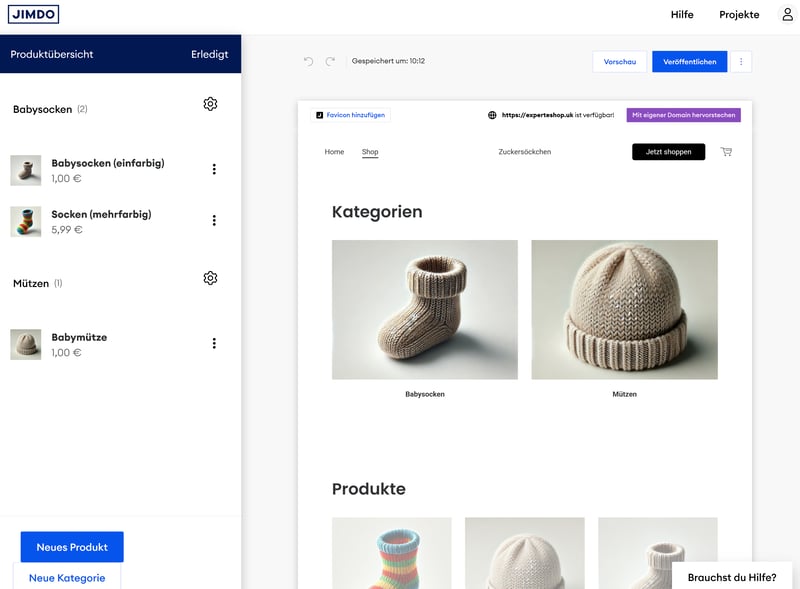Click the Babysocken category title in sidebar
Viewport: 800px width, 589px height.
42,110
